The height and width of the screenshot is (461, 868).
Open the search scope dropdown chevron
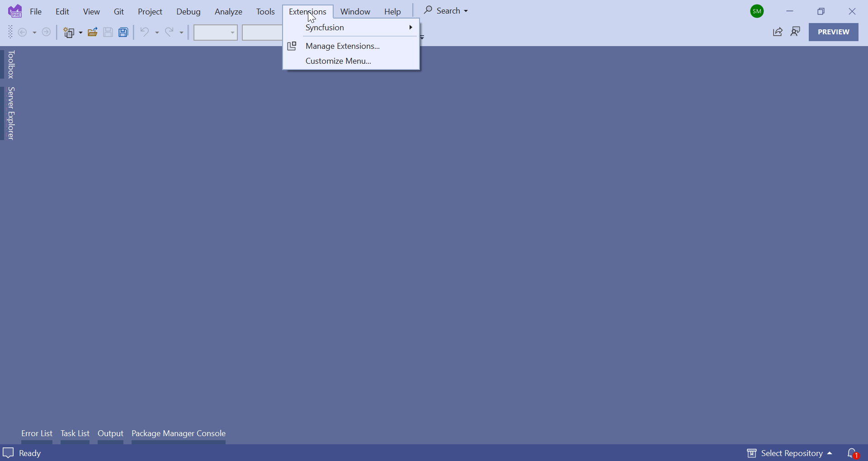(x=467, y=10)
